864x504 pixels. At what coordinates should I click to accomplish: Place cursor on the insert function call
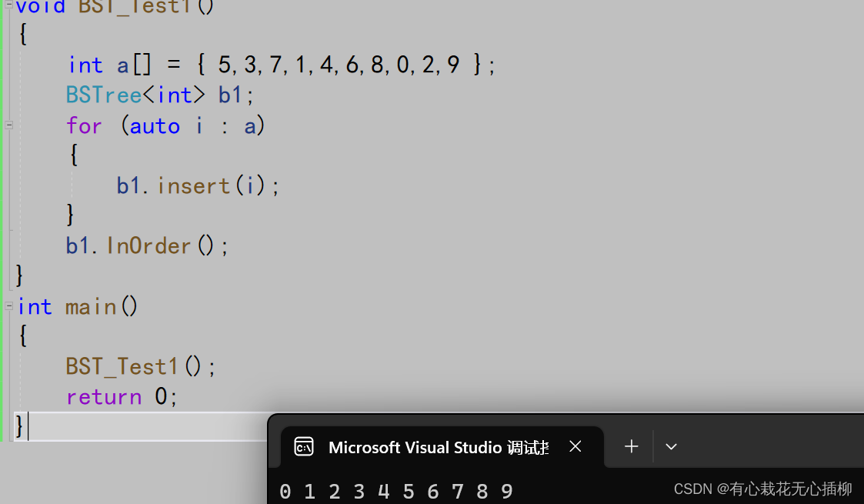[x=194, y=185]
